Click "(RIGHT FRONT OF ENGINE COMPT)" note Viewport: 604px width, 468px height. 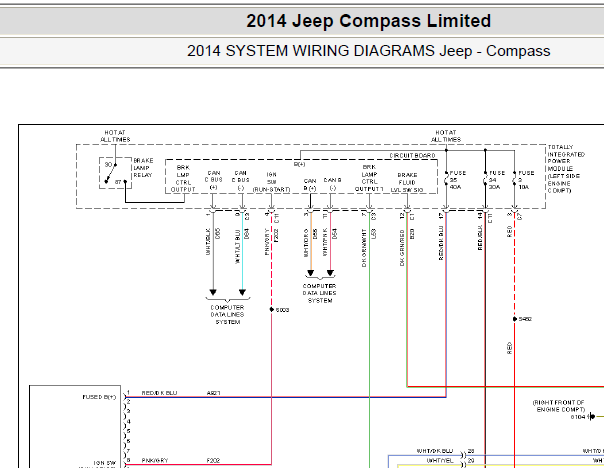point(559,406)
